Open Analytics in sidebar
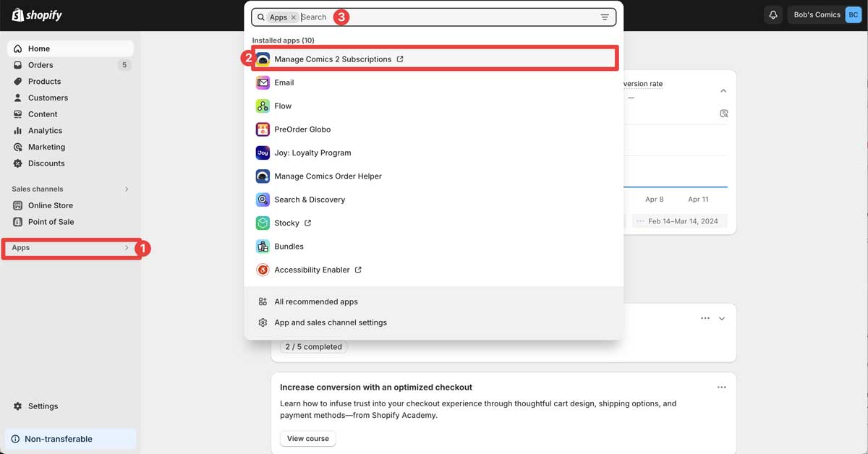The image size is (868, 454). pos(70,131)
